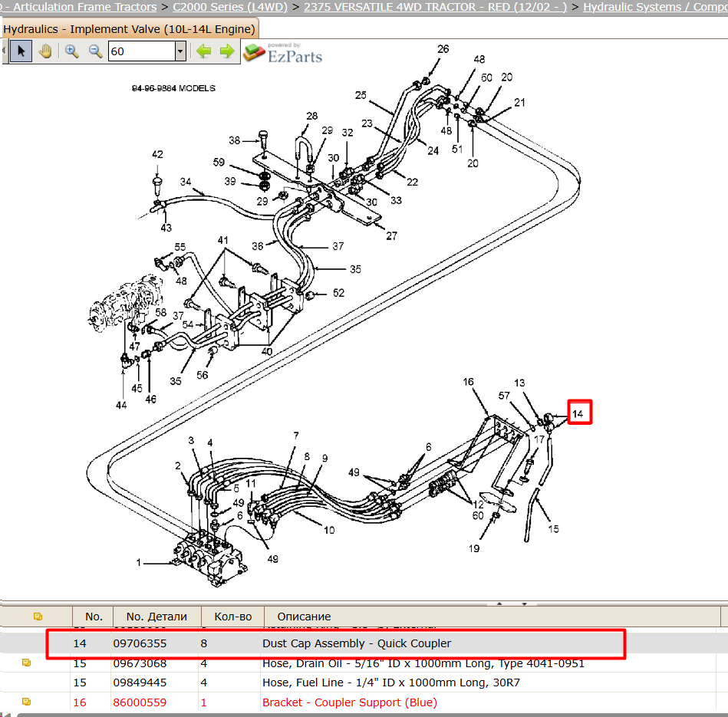Click callout 11 in the diagram
Viewport: 728px width, 717px height.
[251, 484]
